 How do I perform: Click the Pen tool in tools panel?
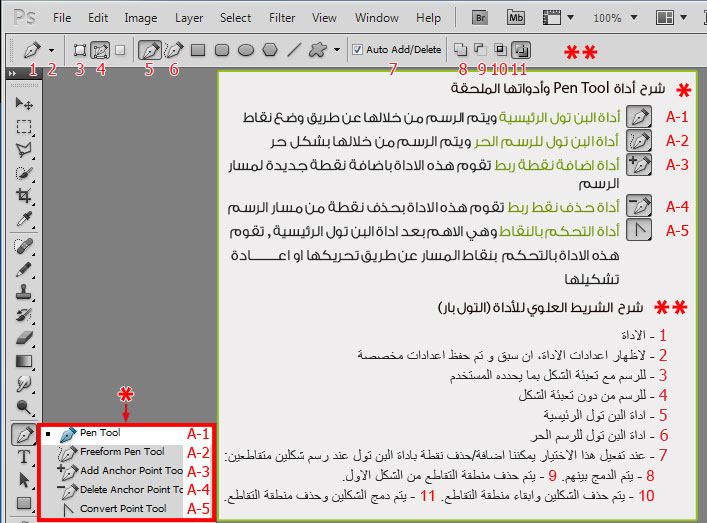point(24,434)
